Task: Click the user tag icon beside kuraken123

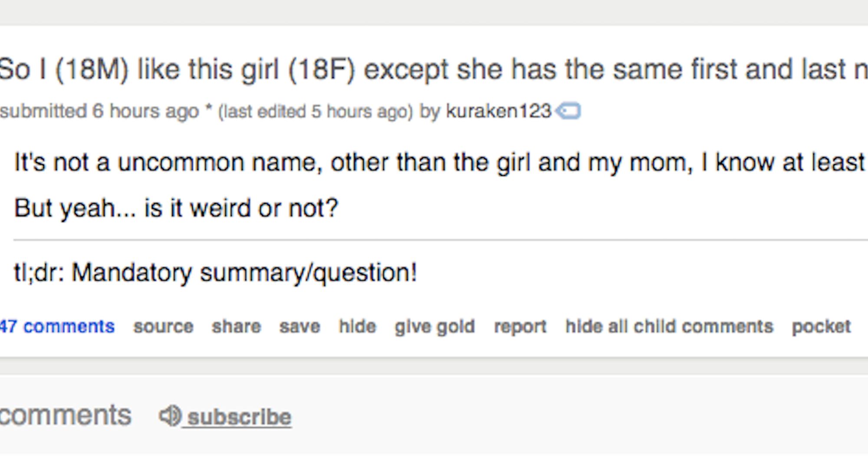Action: point(568,111)
